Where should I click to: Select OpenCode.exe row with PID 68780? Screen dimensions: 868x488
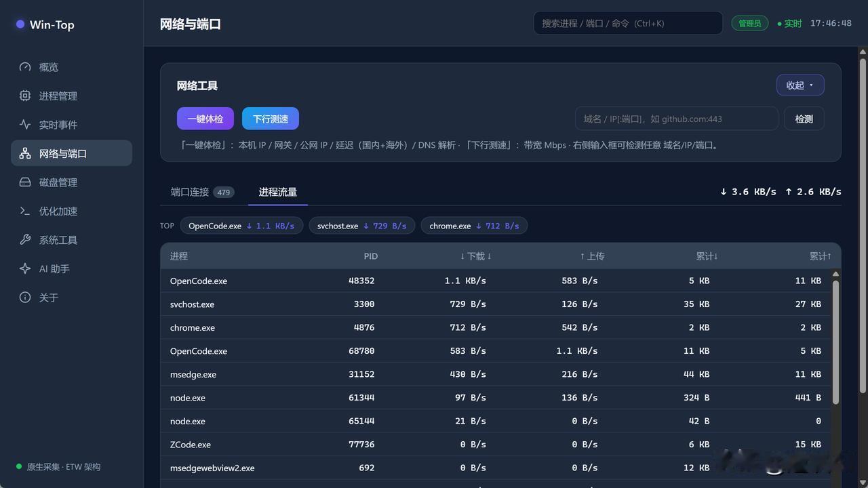point(496,351)
